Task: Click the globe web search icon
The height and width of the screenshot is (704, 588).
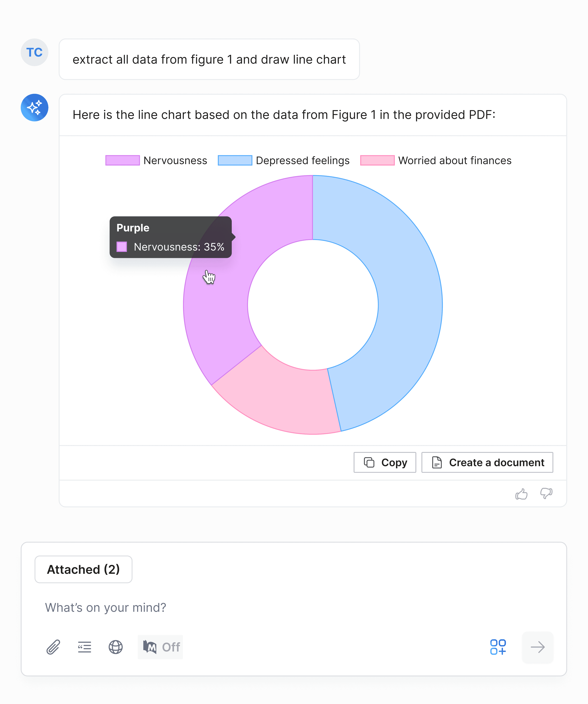Action: click(x=116, y=647)
